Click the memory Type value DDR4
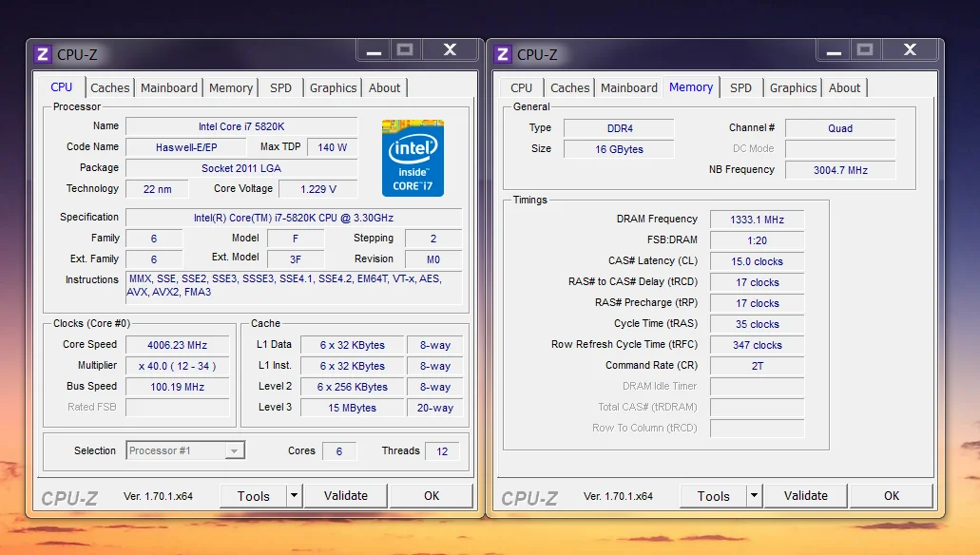The height and width of the screenshot is (555, 980). coord(620,128)
